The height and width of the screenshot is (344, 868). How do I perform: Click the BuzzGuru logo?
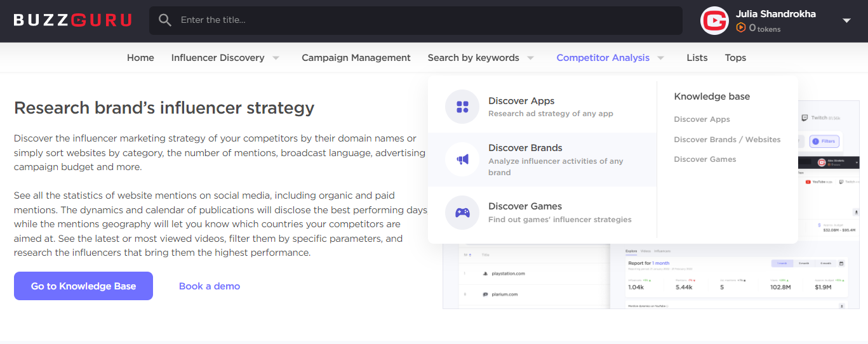(72, 20)
